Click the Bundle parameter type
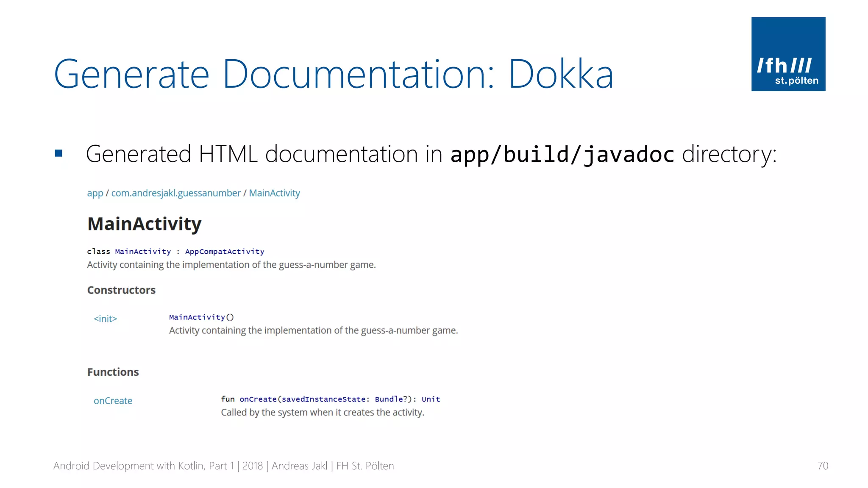 click(389, 399)
